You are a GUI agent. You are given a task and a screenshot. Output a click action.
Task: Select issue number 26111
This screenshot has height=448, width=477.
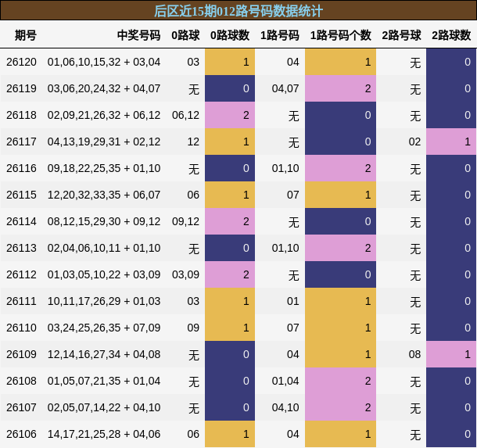pyautogui.click(x=21, y=301)
